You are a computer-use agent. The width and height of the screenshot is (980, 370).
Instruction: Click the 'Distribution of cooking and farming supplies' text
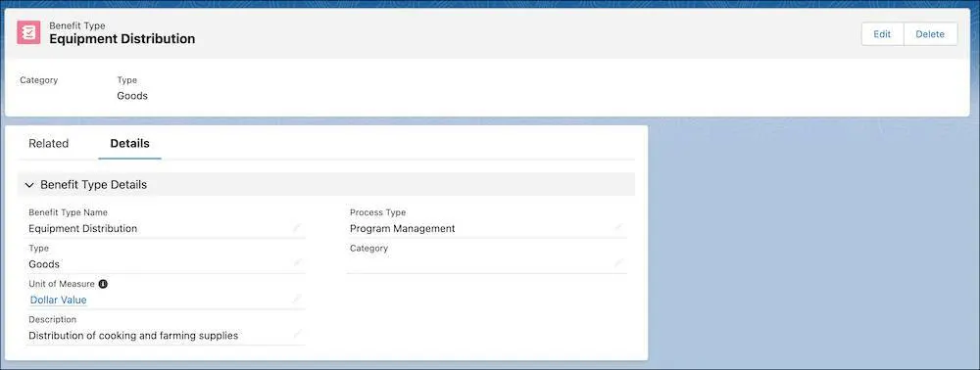click(x=133, y=336)
